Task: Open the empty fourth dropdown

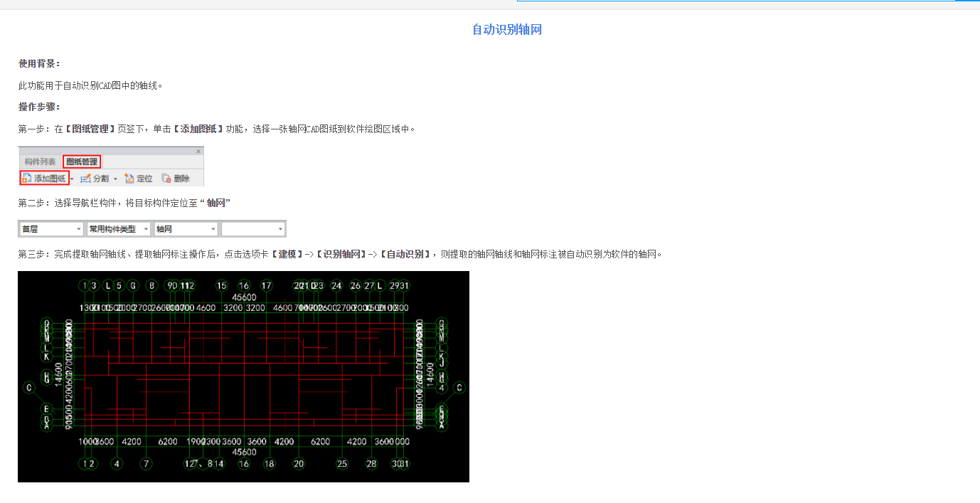Action: tap(253, 229)
